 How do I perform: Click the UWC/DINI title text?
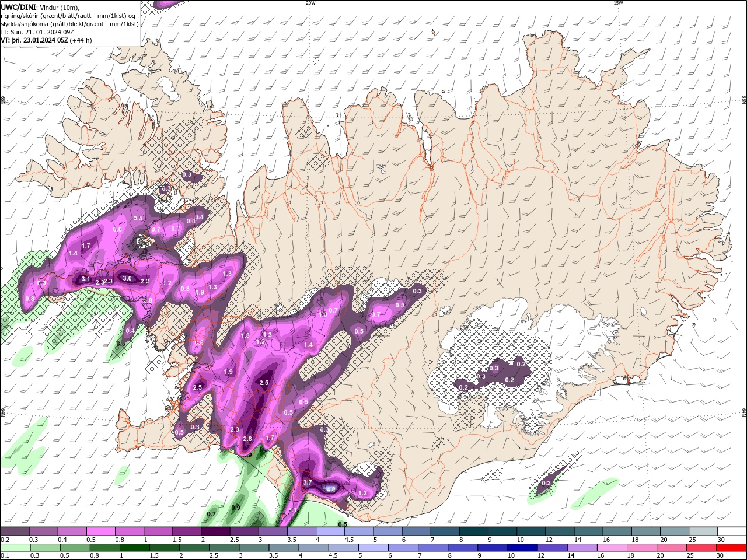pyautogui.click(x=18, y=6)
